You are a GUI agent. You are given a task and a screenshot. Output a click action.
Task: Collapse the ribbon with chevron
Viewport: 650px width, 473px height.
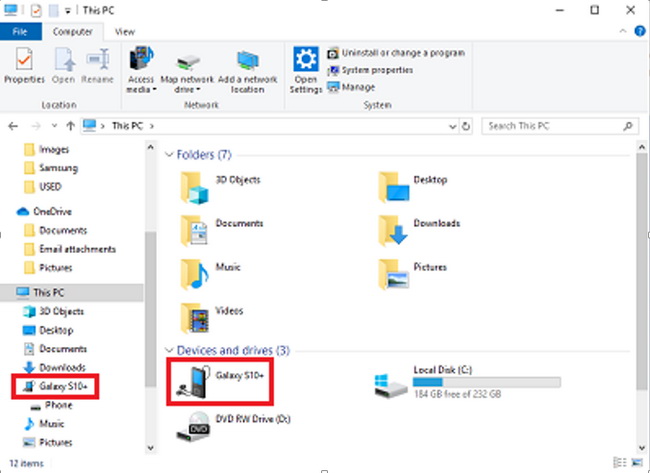(x=623, y=31)
